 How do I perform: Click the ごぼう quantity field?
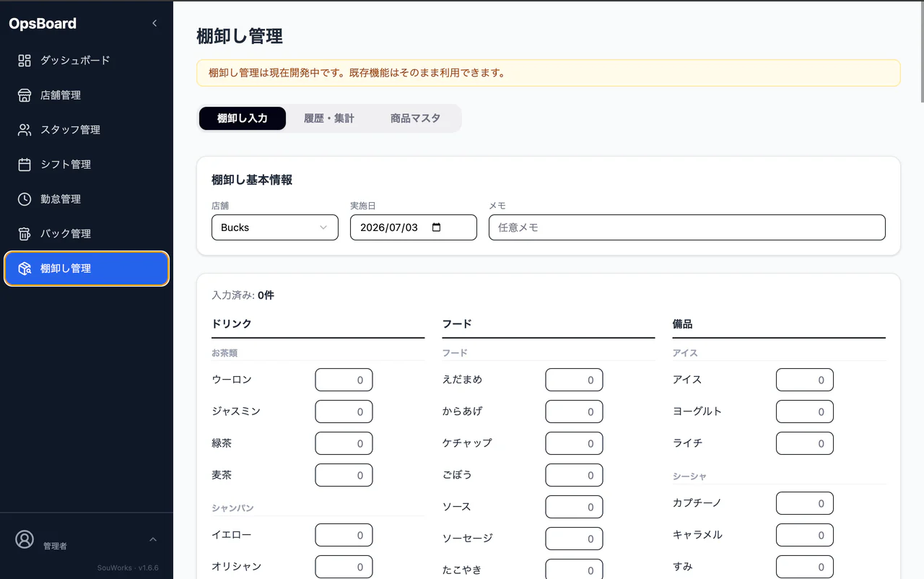point(575,475)
